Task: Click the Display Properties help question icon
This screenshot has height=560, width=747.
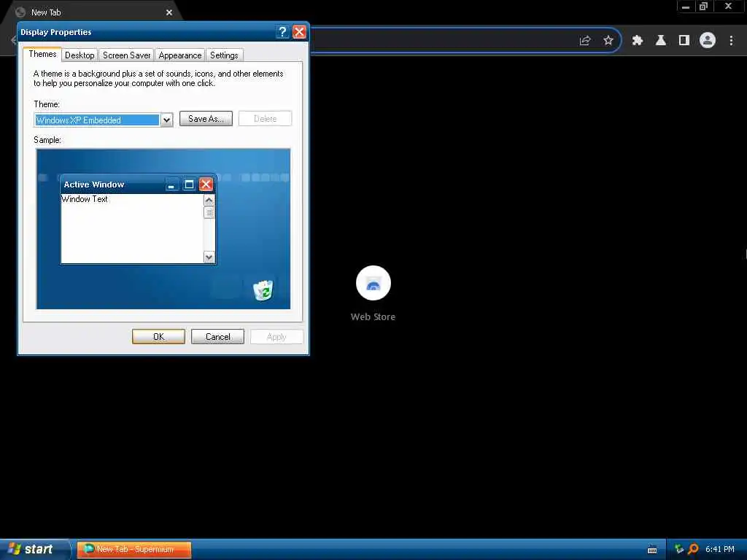Action: pos(282,32)
